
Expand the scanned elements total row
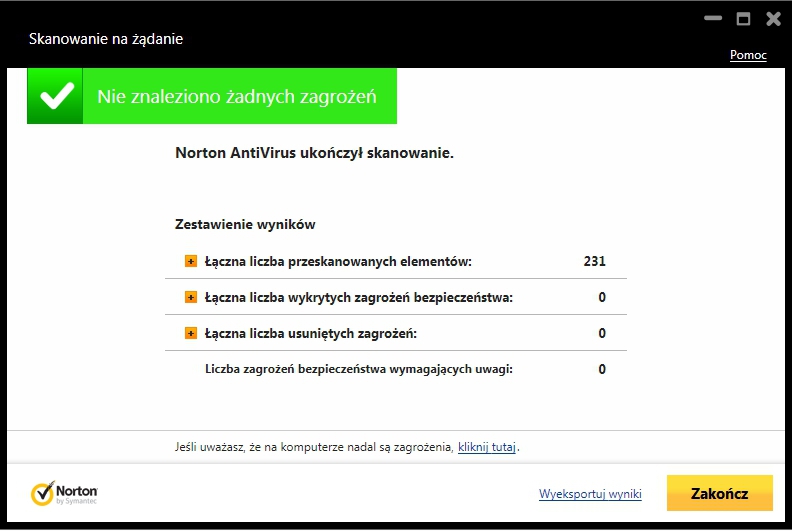pos(190,261)
